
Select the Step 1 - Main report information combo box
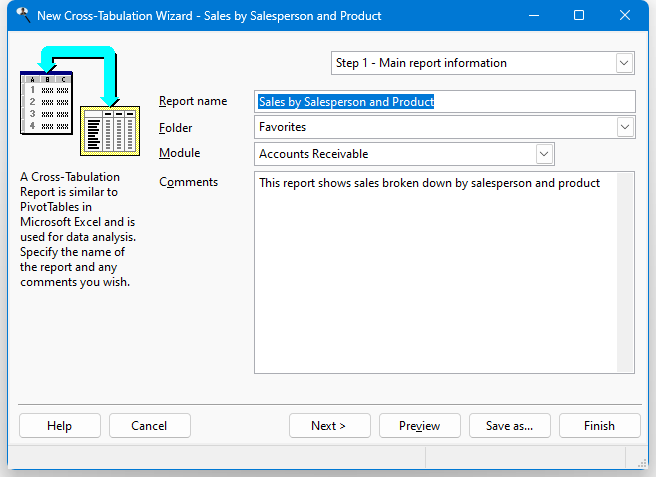tap(483, 63)
